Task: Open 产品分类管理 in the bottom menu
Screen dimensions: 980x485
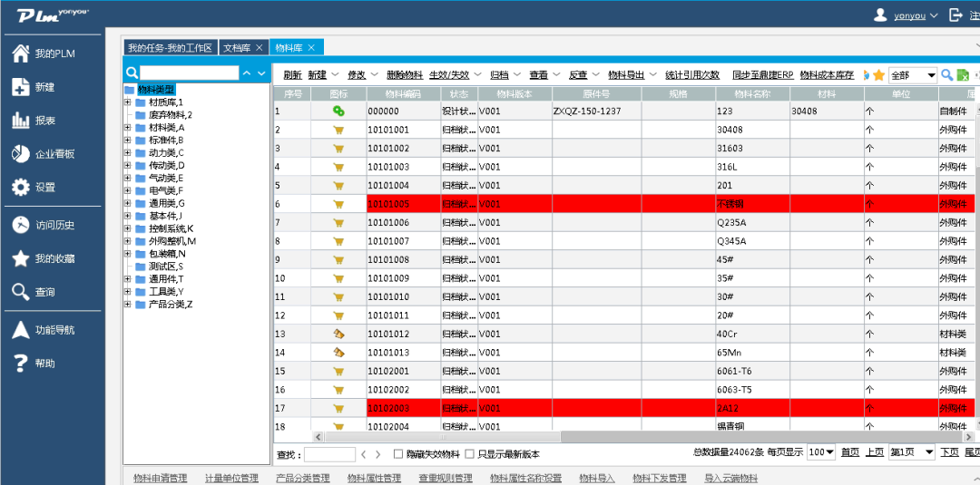Action: (302, 478)
